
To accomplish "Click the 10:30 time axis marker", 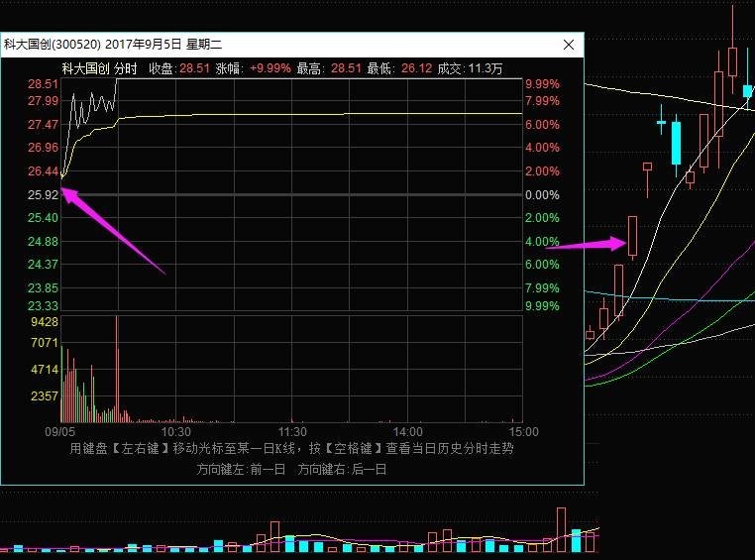I will pyautogui.click(x=175, y=432).
